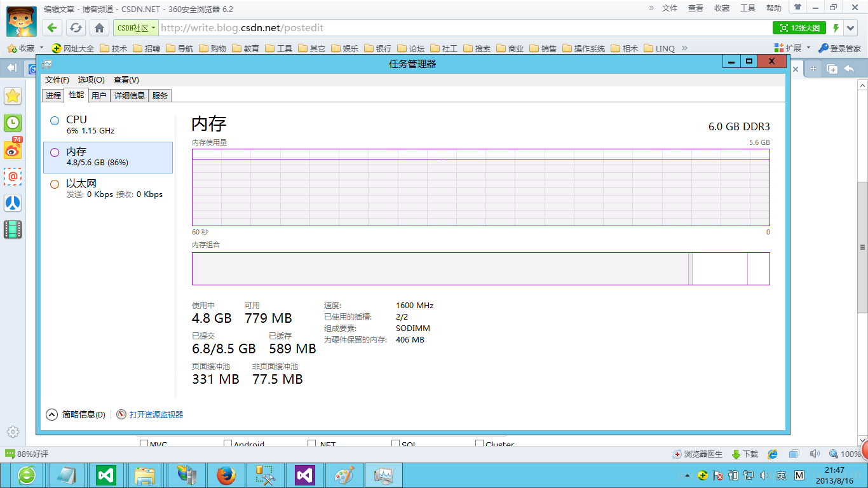Open Weibo icon with 74 badge

[13, 149]
